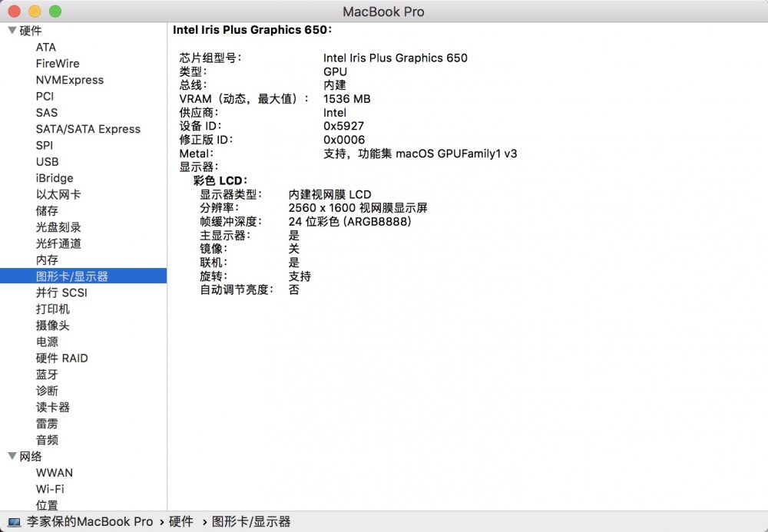Minimize the window with the yellow button
This screenshot has width=768, height=532.
(x=35, y=12)
